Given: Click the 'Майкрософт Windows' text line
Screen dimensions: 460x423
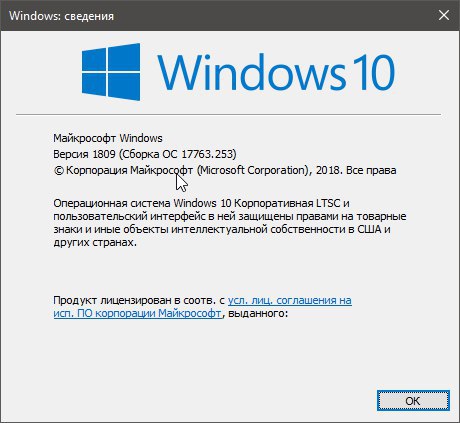Looking at the screenshot, I should tap(108, 138).
